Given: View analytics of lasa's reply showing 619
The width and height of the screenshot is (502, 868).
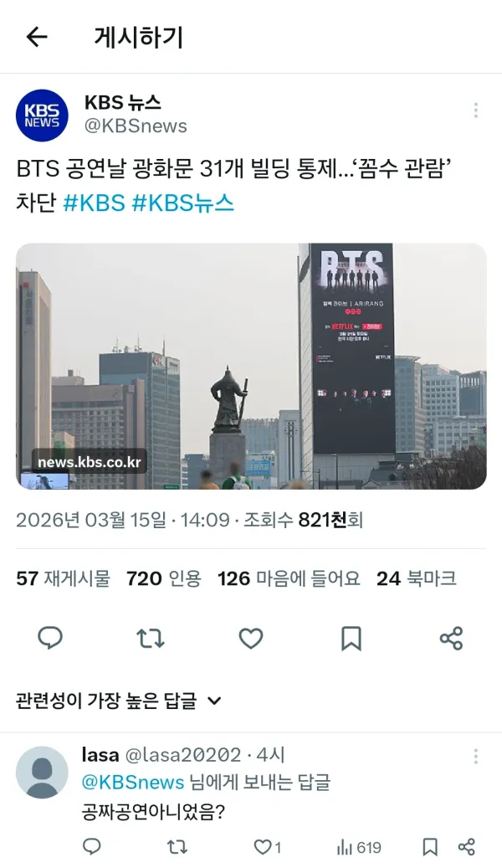Looking at the screenshot, I should point(359,847).
